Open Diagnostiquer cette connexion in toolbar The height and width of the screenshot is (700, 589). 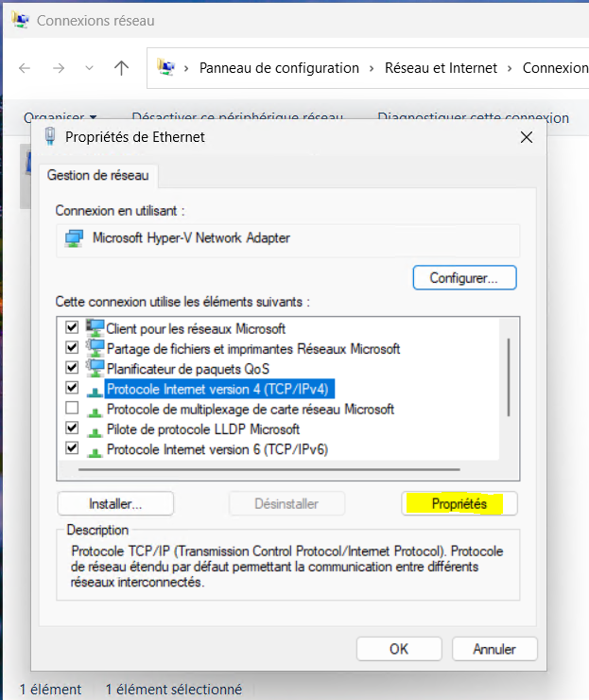(x=473, y=118)
